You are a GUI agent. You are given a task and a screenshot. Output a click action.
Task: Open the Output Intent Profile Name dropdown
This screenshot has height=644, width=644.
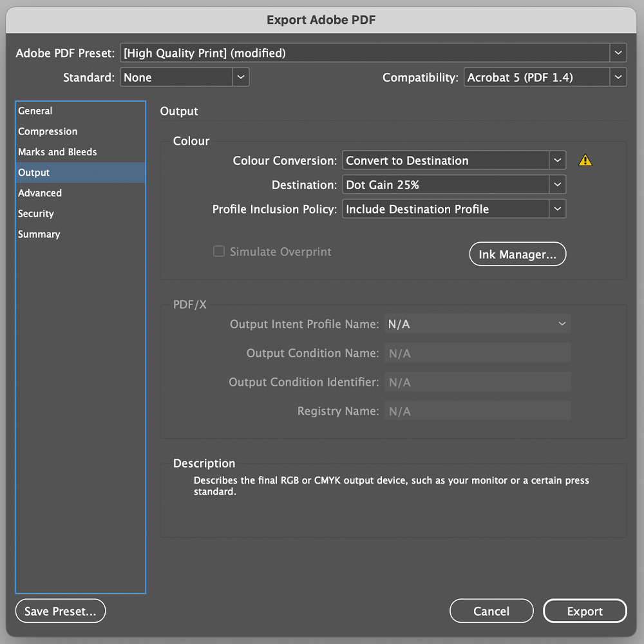(477, 324)
